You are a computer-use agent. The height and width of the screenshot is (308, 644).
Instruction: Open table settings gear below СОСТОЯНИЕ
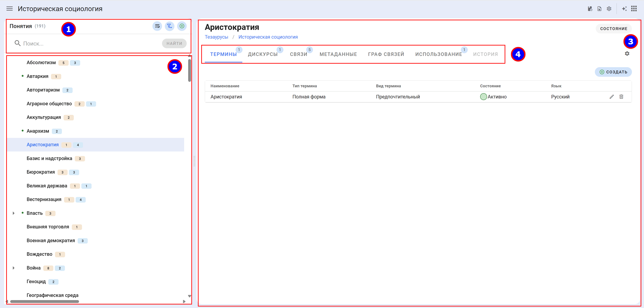click(627, 54)
